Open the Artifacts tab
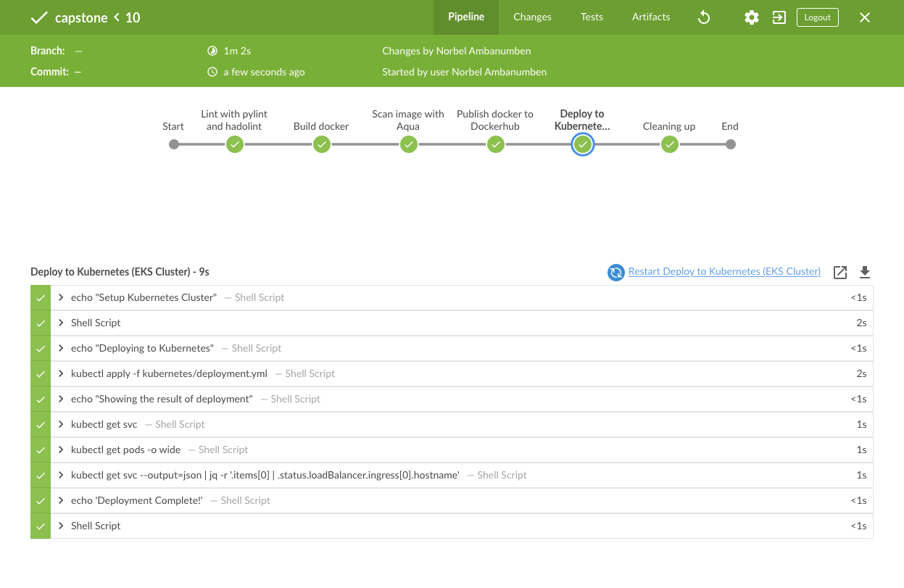Image resolution: width=904 pixels, height=588 pixels. pyautogui.click(x=650, y=17)
